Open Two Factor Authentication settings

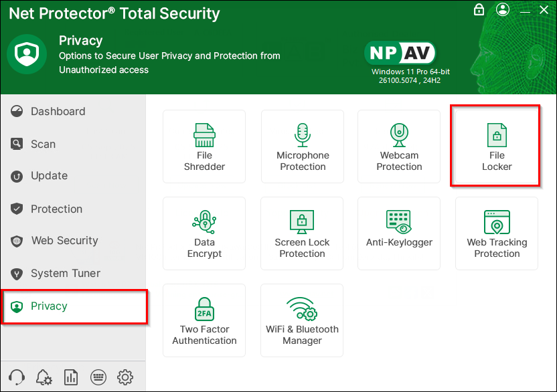204,320
